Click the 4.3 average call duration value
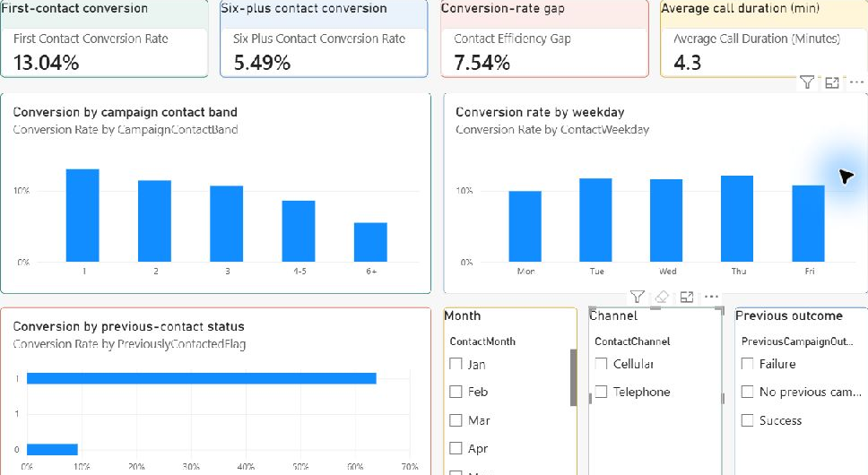Viewport: 868px width, 475px height. (688, 63)
